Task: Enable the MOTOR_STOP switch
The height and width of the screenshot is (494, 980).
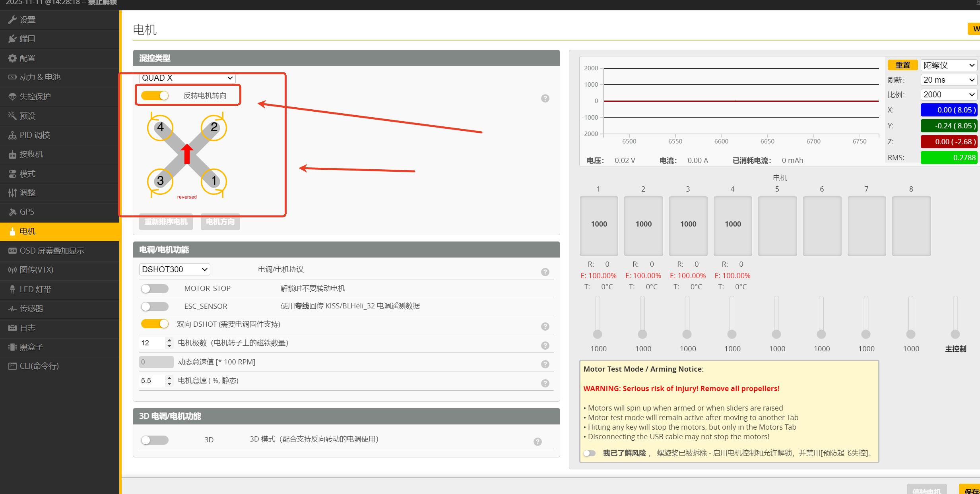Action: tap(155, 289)
